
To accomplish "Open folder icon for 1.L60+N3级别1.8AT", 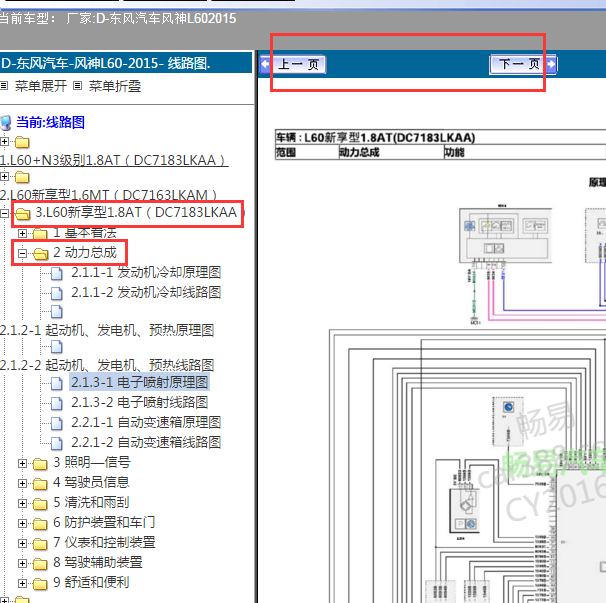I will pos(22,142).
